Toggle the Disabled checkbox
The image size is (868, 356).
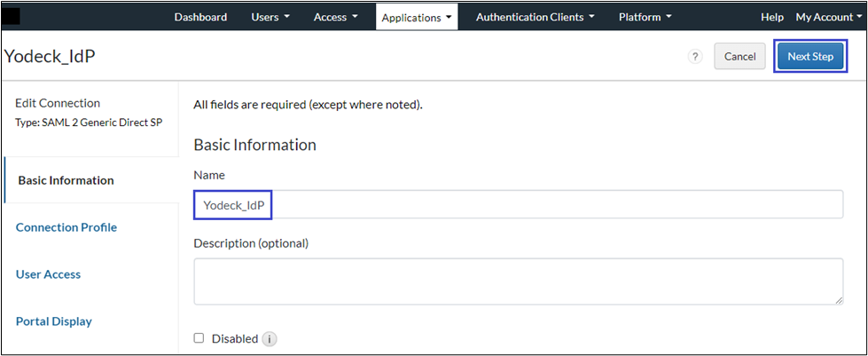tap(199, 338)
